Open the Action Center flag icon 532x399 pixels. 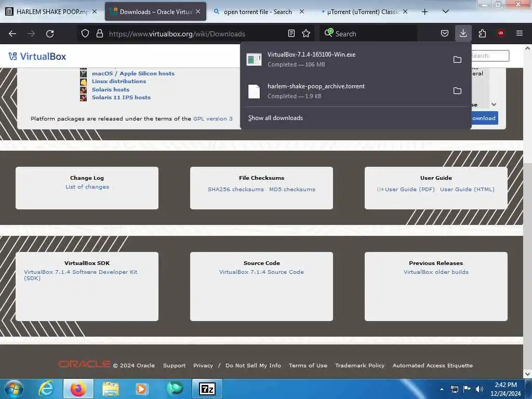click(467, 389)
